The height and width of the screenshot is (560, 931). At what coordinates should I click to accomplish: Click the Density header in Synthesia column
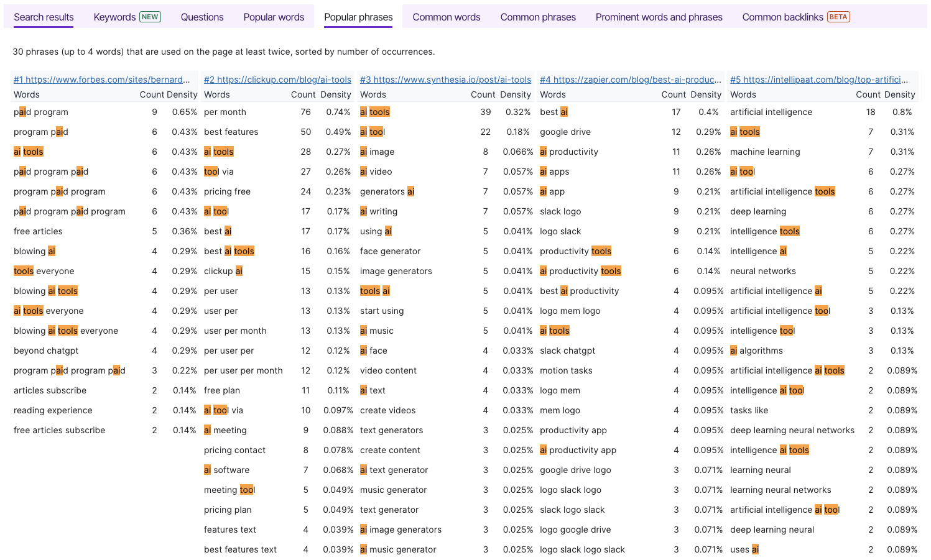[516, 94]
